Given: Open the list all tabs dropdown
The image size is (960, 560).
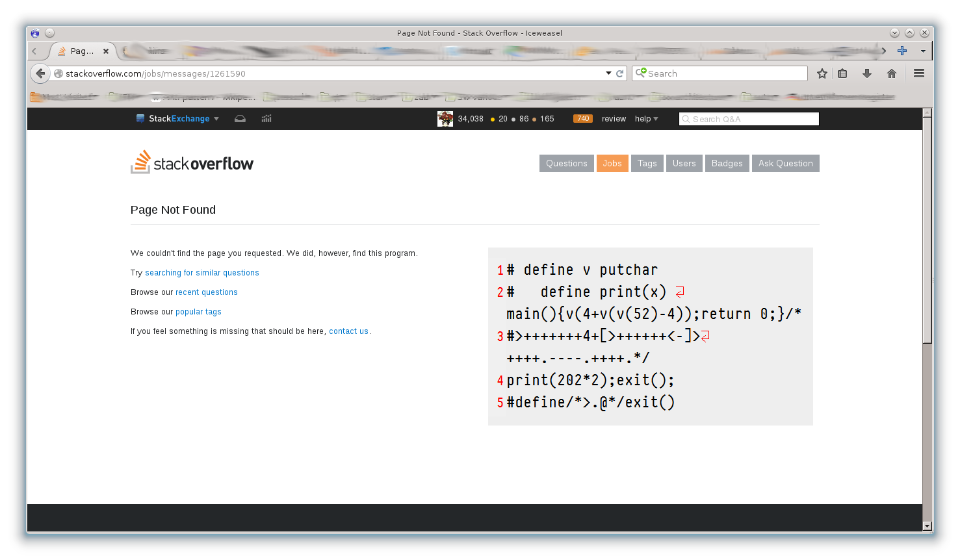Looking at the screenshot, I should pos(923,51).
